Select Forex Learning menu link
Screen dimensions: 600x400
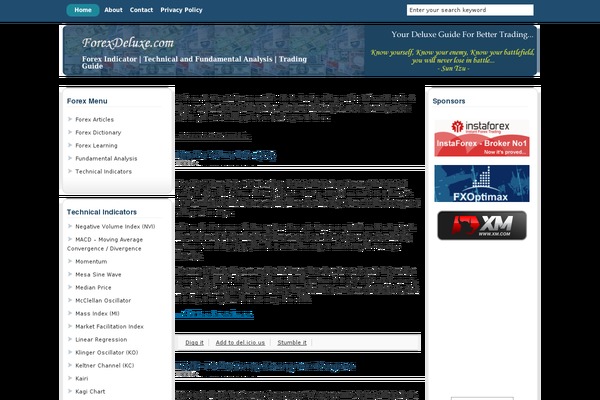coord(96,145)
